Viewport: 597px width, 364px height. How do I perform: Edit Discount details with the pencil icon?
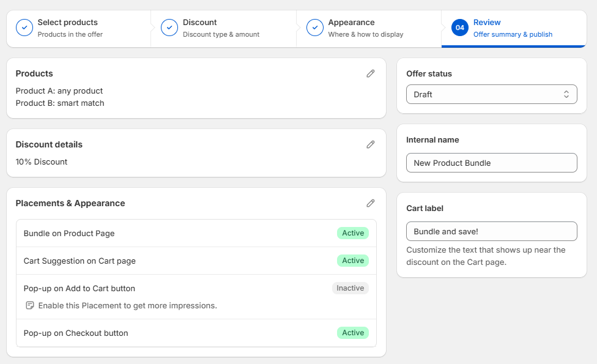click(x=371, y=144)
